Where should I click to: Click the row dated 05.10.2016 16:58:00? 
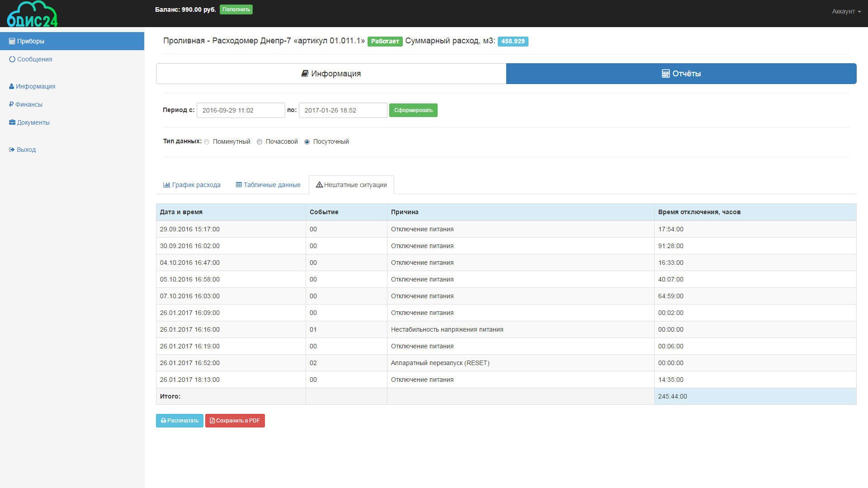click(506, 279)
